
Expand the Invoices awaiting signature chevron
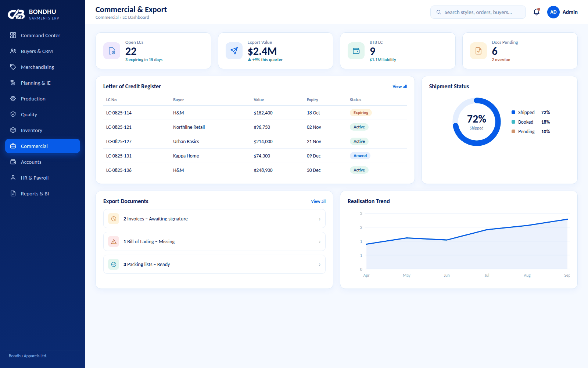coord(320,219)
